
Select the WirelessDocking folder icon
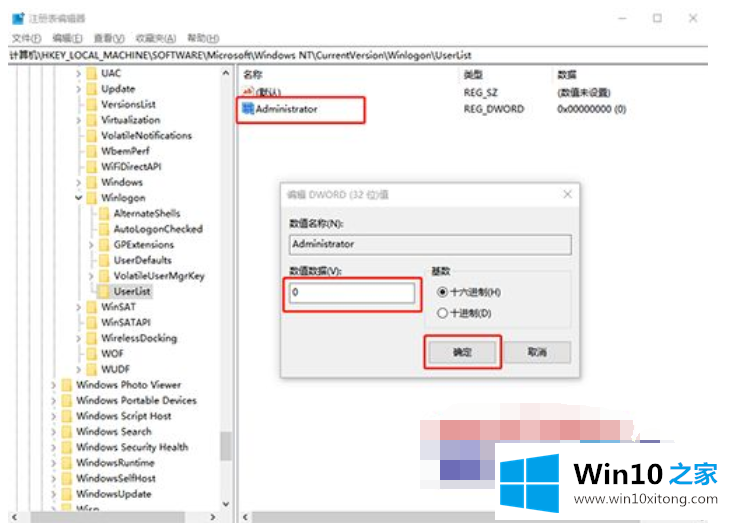pos(92,338)
